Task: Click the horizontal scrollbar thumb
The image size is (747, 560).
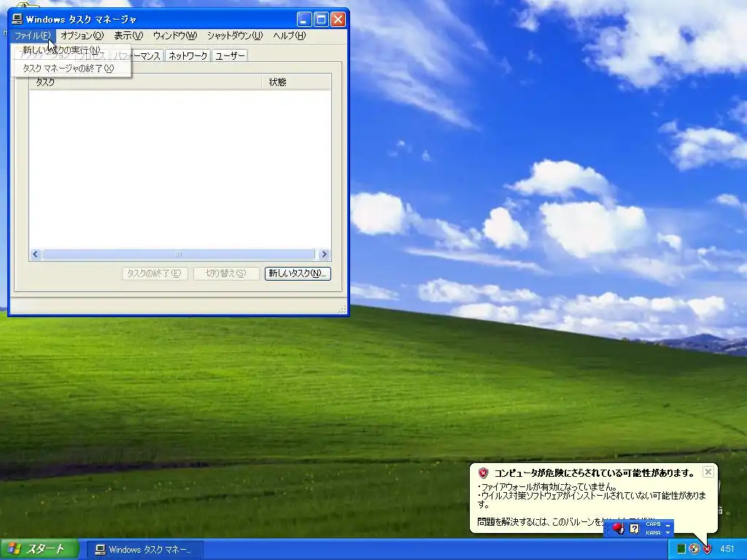Action: tap(179, 254)
